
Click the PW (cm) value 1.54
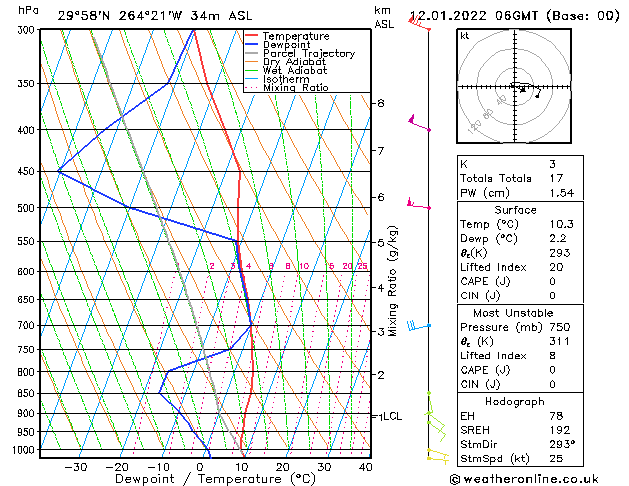[562, 193]
